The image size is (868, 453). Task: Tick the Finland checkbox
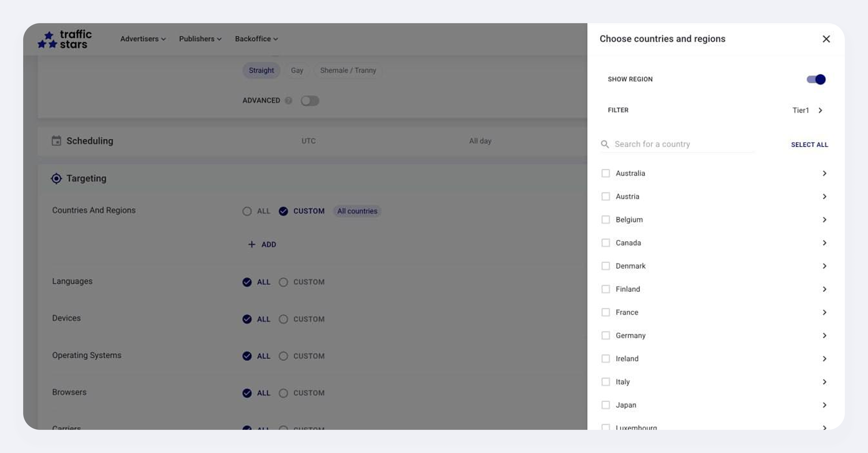tap(605, 289)
